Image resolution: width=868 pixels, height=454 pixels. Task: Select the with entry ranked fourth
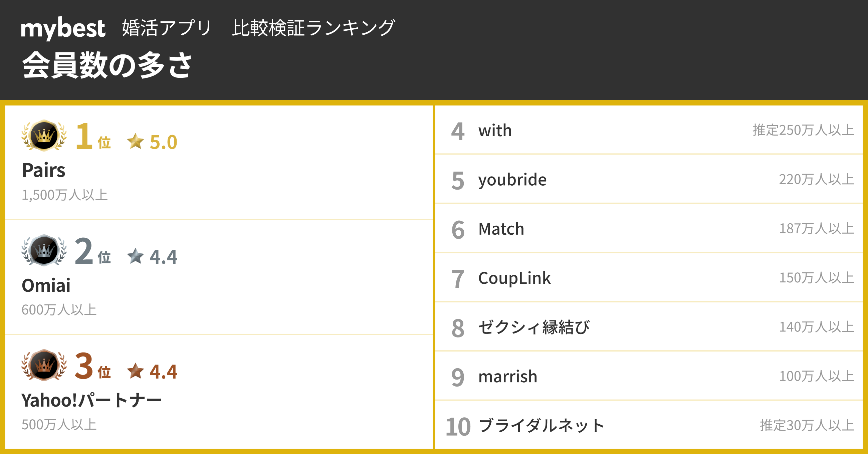495,131
